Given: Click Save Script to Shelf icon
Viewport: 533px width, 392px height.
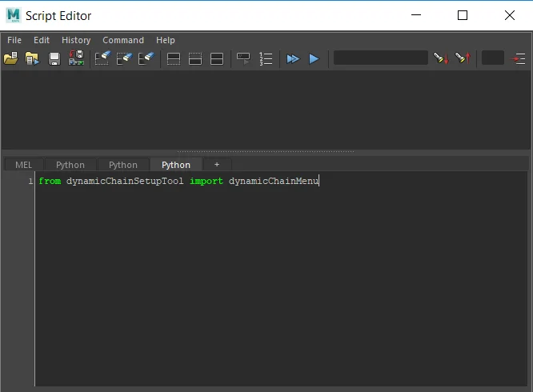Looking at the screenshot, I should [x=77, y=58].
